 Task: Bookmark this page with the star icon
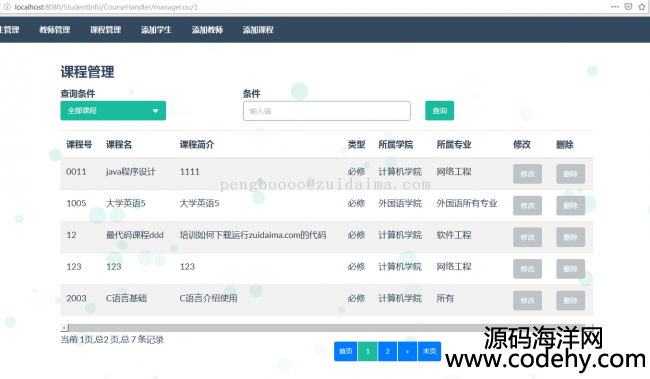(642, 7)
